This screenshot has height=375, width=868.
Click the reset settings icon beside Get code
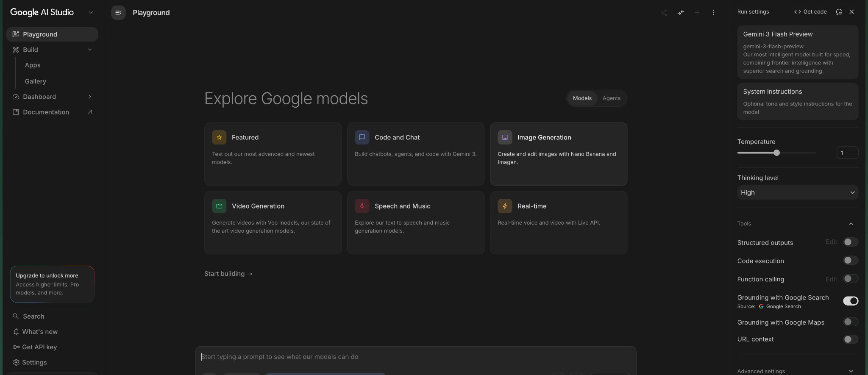click(839, 12)
